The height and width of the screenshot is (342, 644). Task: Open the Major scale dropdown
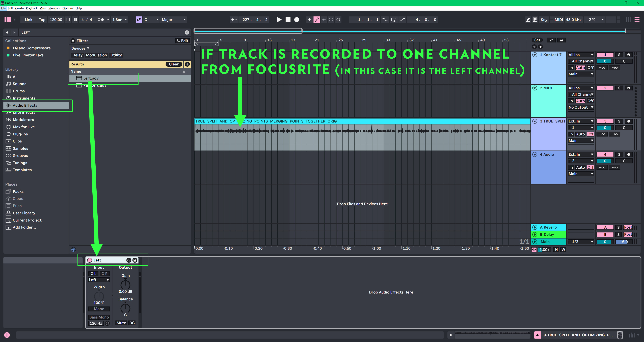pos(173,19)
